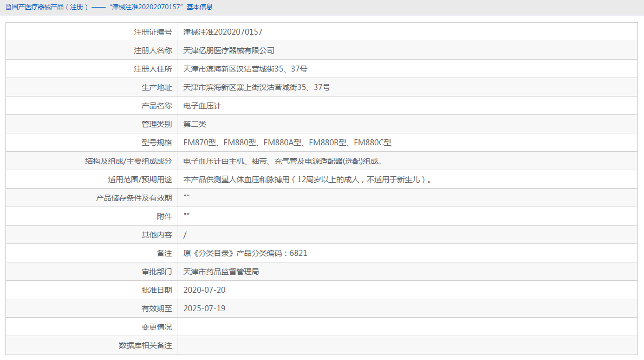
Task: Click the approval date 2020-07-20 cell
Action: click(x=204, y=290)
